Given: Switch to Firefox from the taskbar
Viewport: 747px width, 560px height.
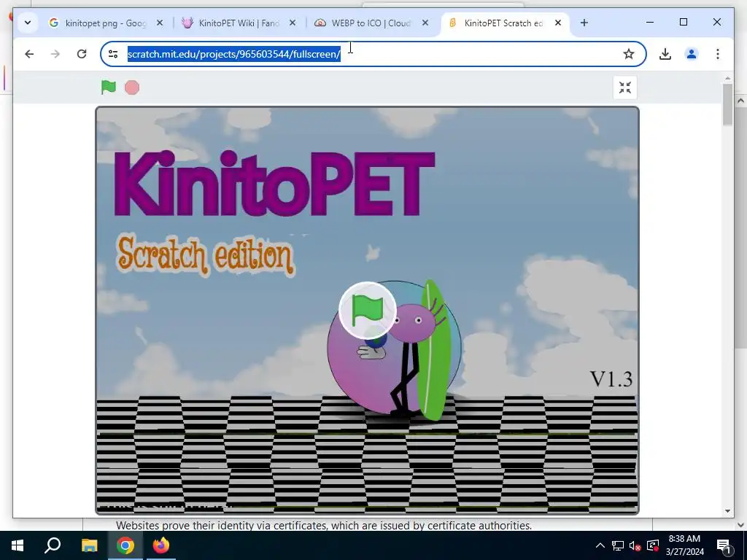Looking at the screenshot, I should [x=161, y=545].
